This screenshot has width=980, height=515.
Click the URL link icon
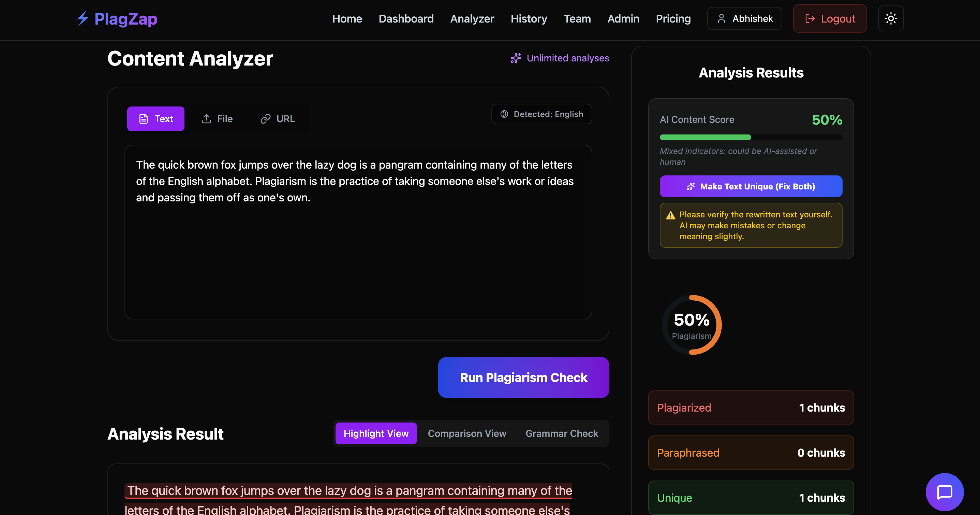(265, 118)
